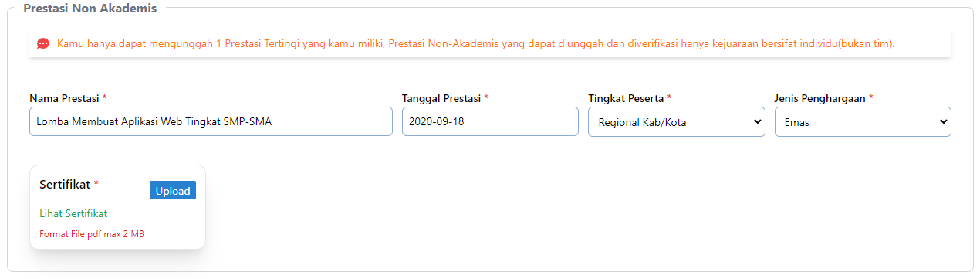Click the Upload button for Sertifikat
Screen dimensions: 980x279
coord(173,190)
